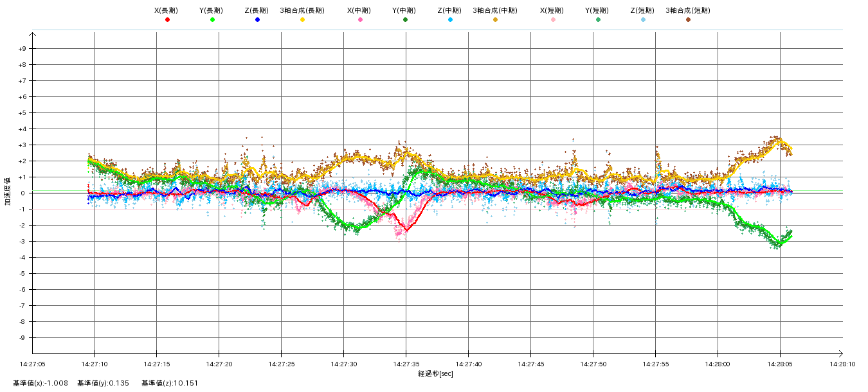Screen dimensions: 868x392
Task: Toggle the Y(長期) series legend label
Action: [x=212, y=10]
